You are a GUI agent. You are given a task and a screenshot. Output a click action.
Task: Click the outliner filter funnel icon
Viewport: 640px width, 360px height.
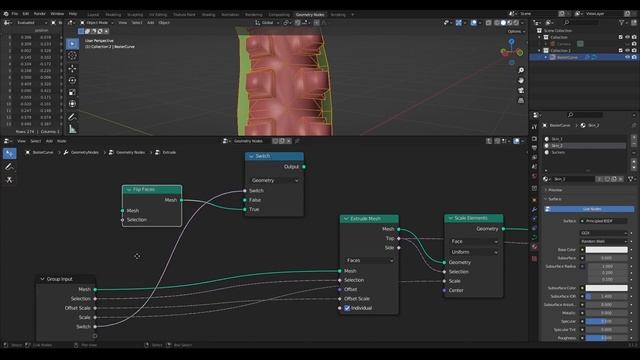(622, 22)
